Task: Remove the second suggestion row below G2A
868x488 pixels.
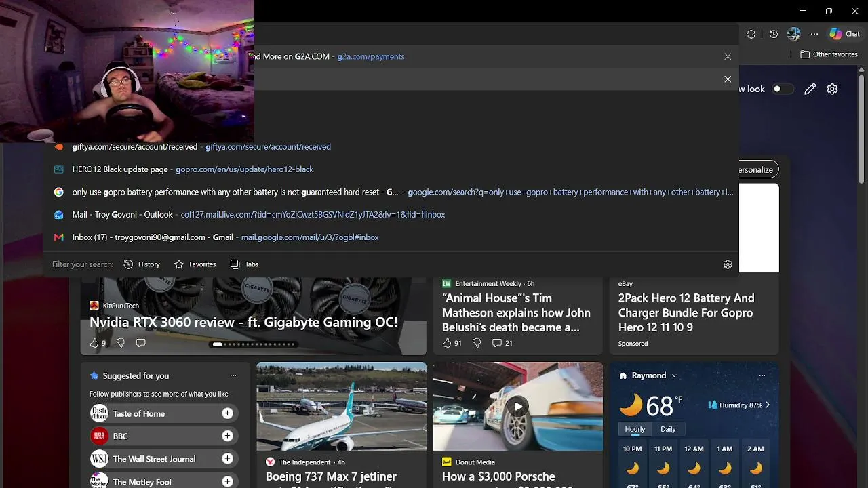Action: click(728, 79)
